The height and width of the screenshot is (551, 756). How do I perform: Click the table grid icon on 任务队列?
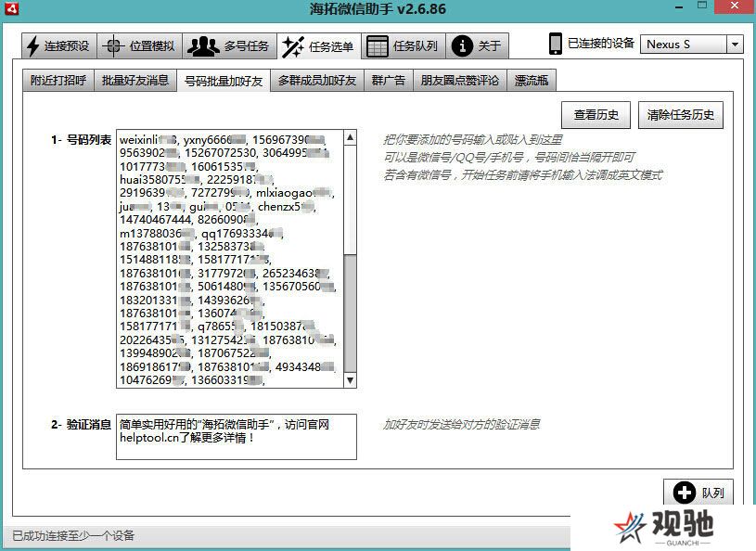click(377, 46)
